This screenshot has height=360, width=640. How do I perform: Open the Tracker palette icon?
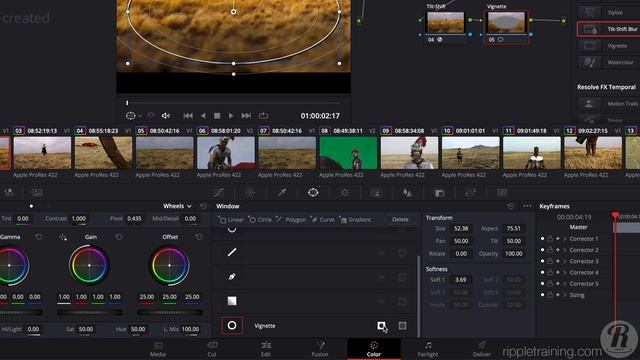coord(345,192)
